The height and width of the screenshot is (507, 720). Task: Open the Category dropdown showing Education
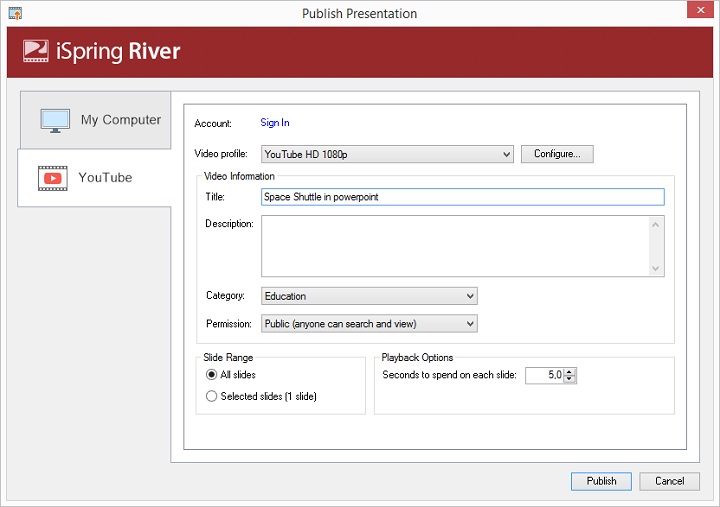point(369,296)
